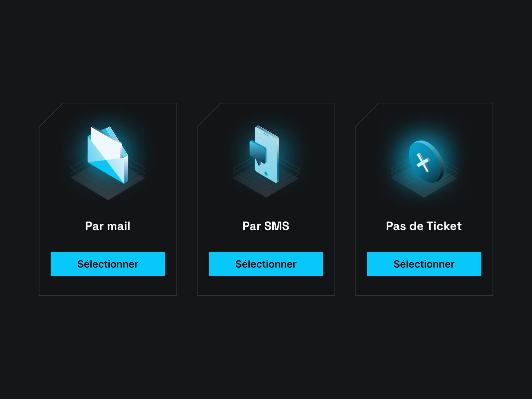Click the Pas de Ticket label
This screenshot has width=532, height=399.
click(424, 226)
